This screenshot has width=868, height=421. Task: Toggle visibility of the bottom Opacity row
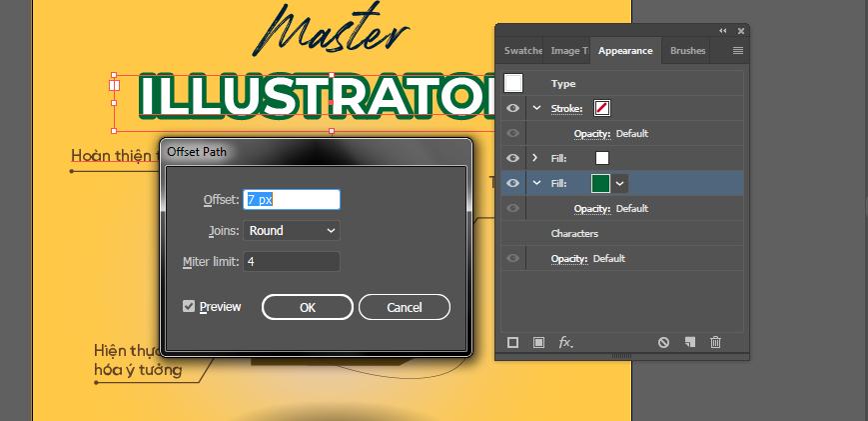(x=513, y=258)
